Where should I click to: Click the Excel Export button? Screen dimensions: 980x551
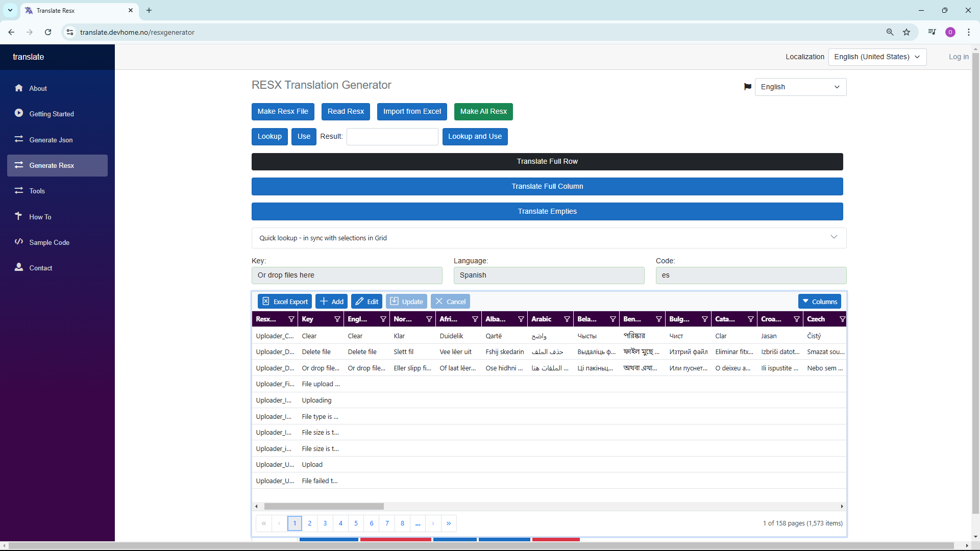tap(285, 302)
